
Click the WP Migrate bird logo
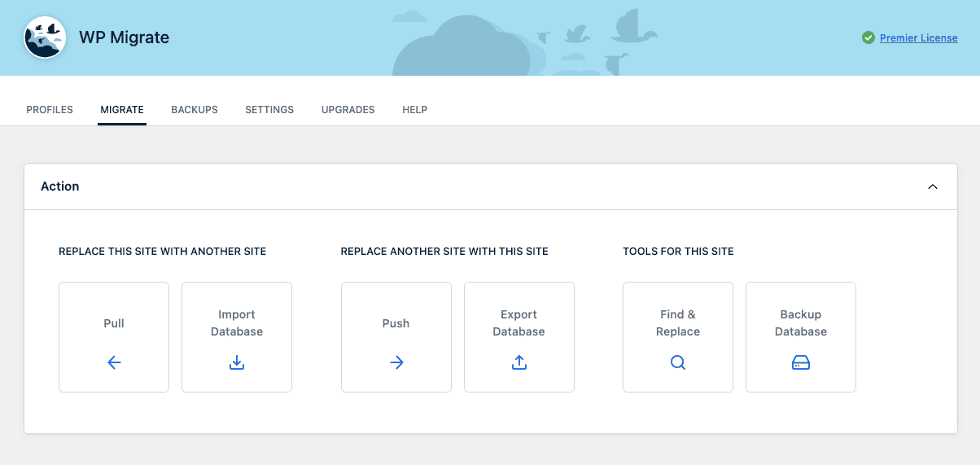[45, 38]
